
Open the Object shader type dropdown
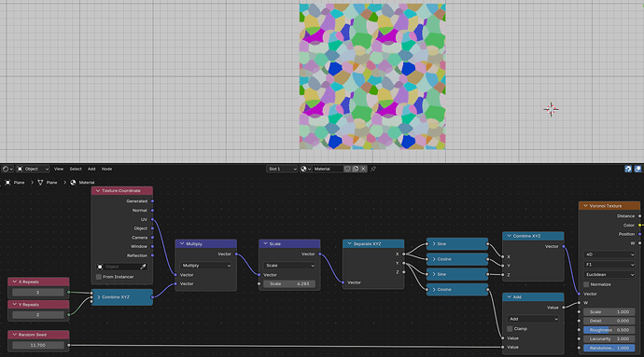(x=33, y=169)
